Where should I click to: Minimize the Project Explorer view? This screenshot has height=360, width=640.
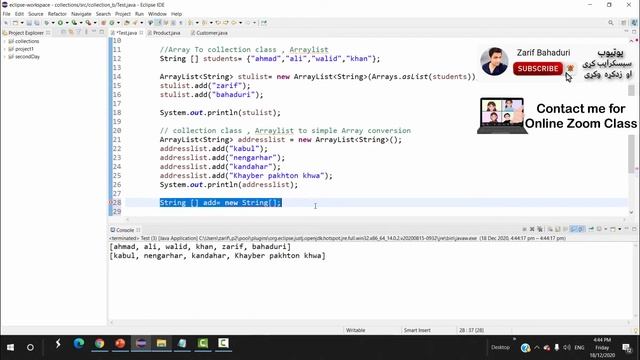click(x=94, y=32)
